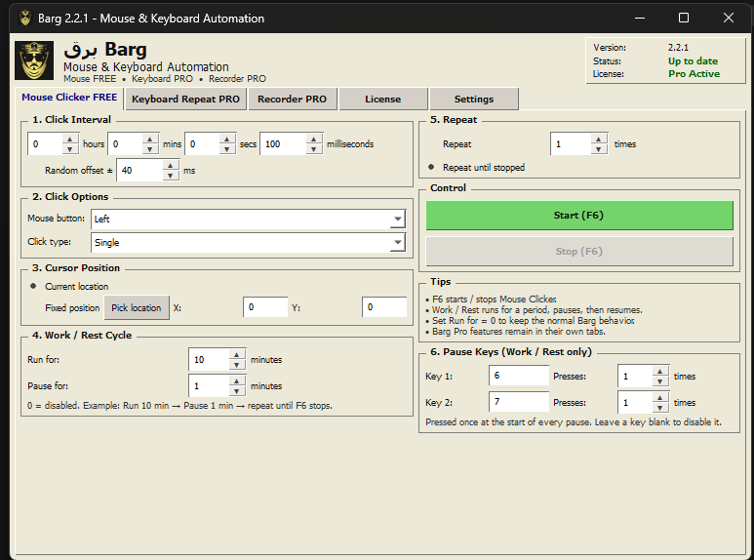Click the Barg title bar app icon
Viewport: 754px width, 560px height.
tap(25, 19)
